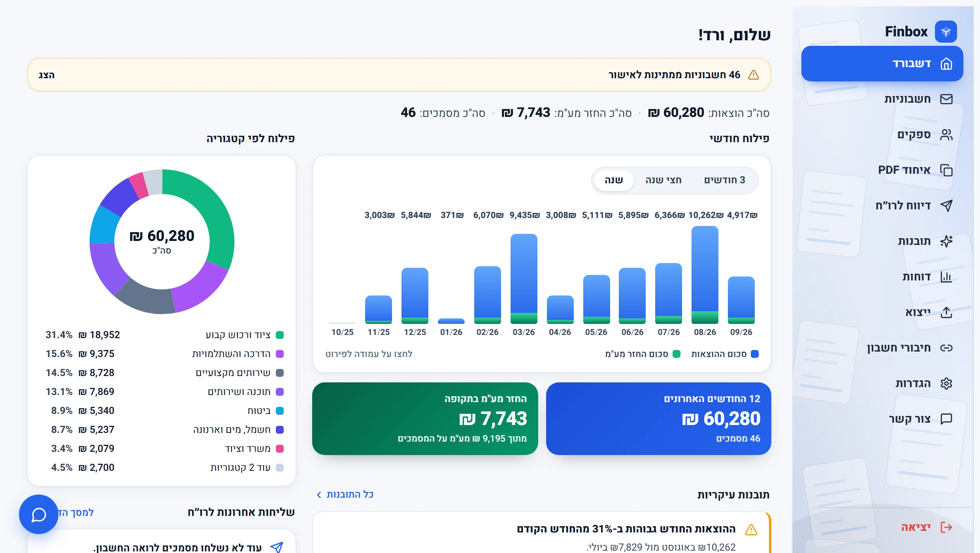This screenshot has width=980, height=553.
Task: Select the 3 חודשים period tab
Action: tap(724, 180)
